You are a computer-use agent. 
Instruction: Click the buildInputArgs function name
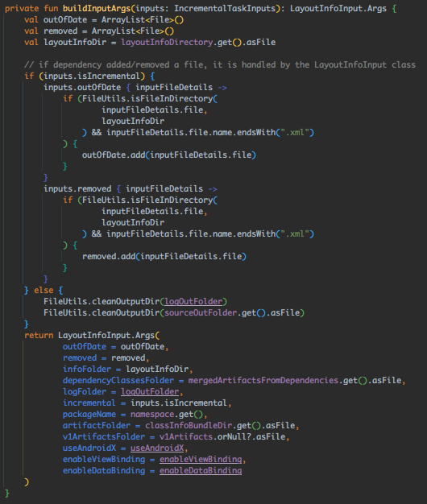tap(97, 8)
